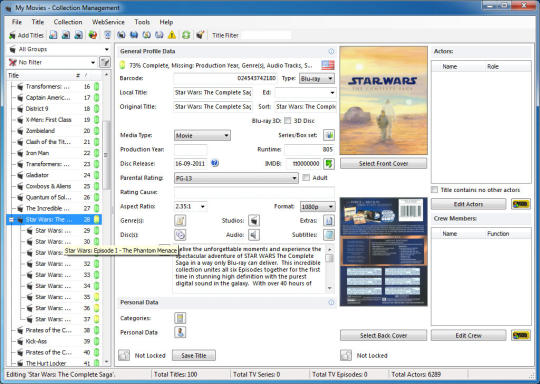Click the Barcode input field
This screenshot has height=384, width=540.
click(226, 79)
